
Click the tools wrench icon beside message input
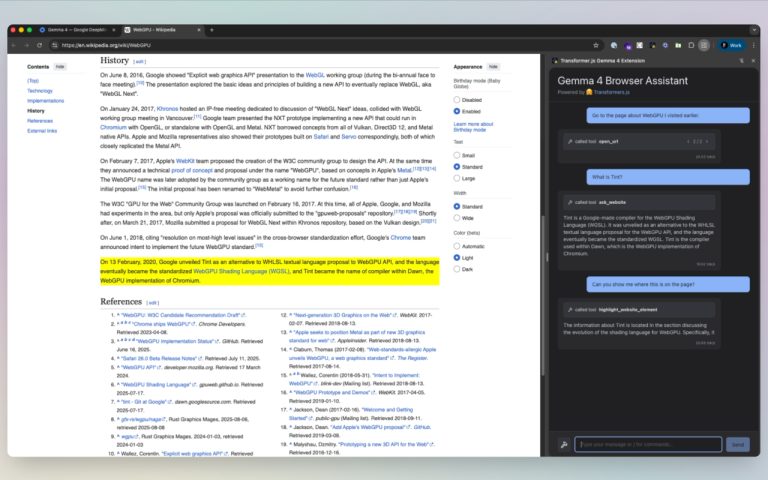coord(564,444)
